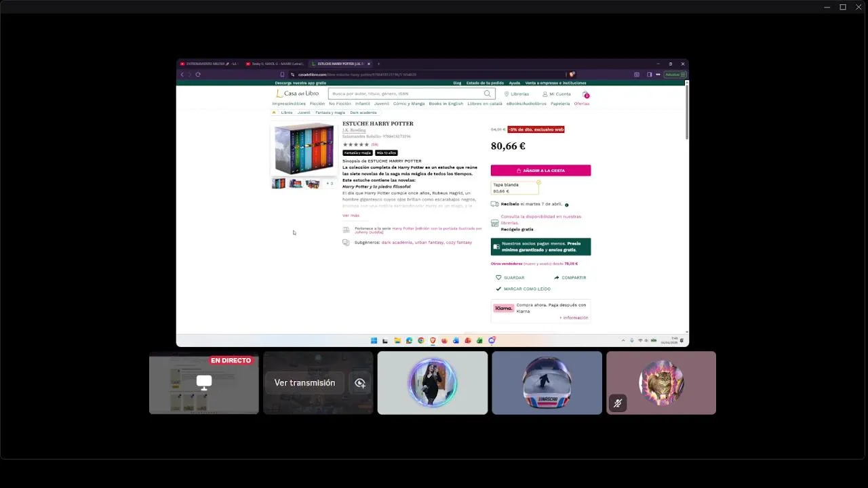Click the home breadcrumb icon
This screenshot has width=868, height=488.
click(274, 113)
